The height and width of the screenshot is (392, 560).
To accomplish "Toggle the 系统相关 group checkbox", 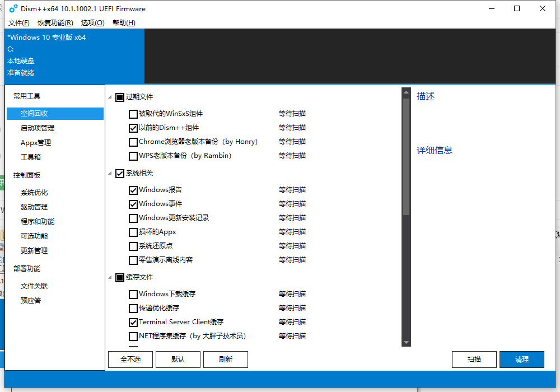I will point(120,174).
